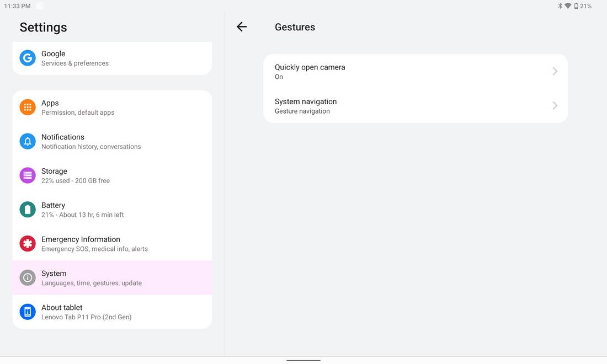The height and width of the screenshot is (364, 607).
Task: Tap the bottom gesture navigation handle
Action: click(x=303, y=361)
